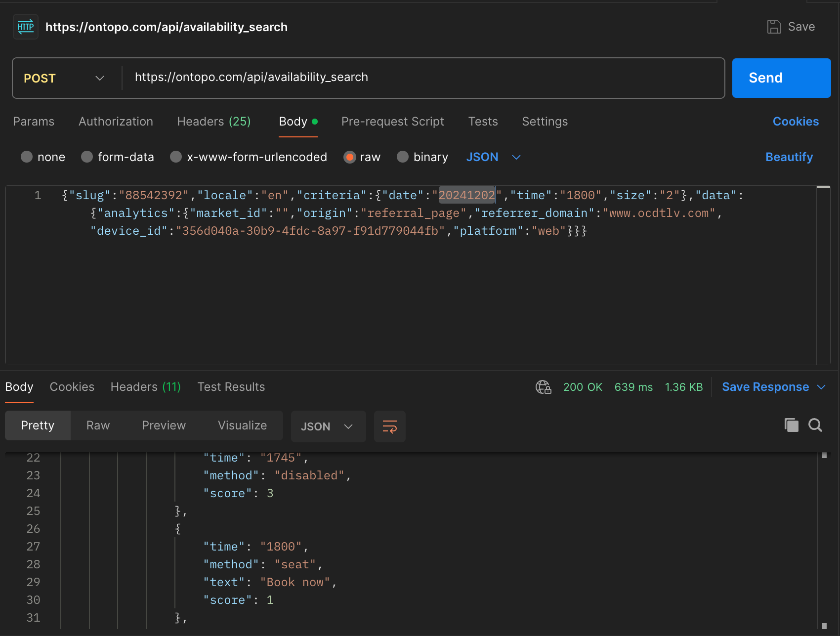This screenshot has width=840, height=636.
Task: Choose the x-www-form-urlencoded body option
Action: point(176,157)
